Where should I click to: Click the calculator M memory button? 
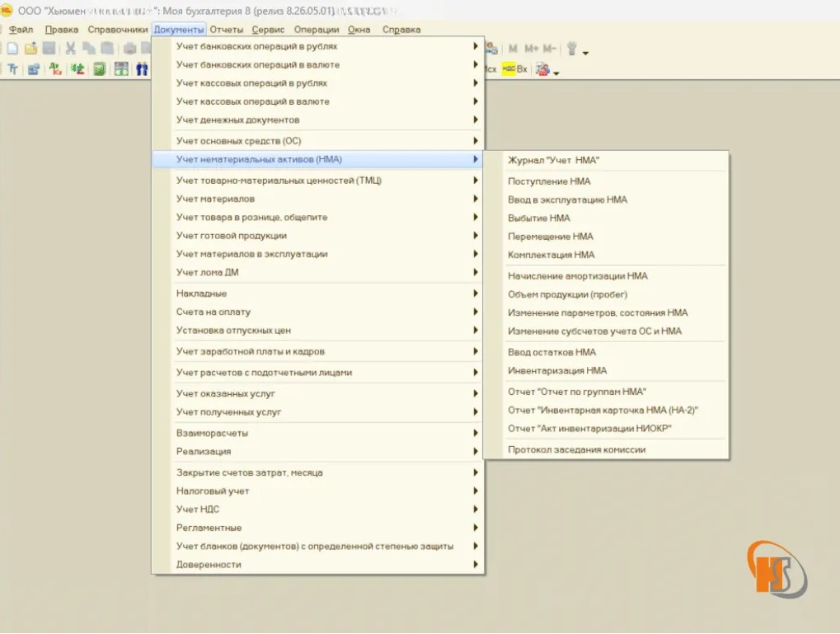[513, 49]
